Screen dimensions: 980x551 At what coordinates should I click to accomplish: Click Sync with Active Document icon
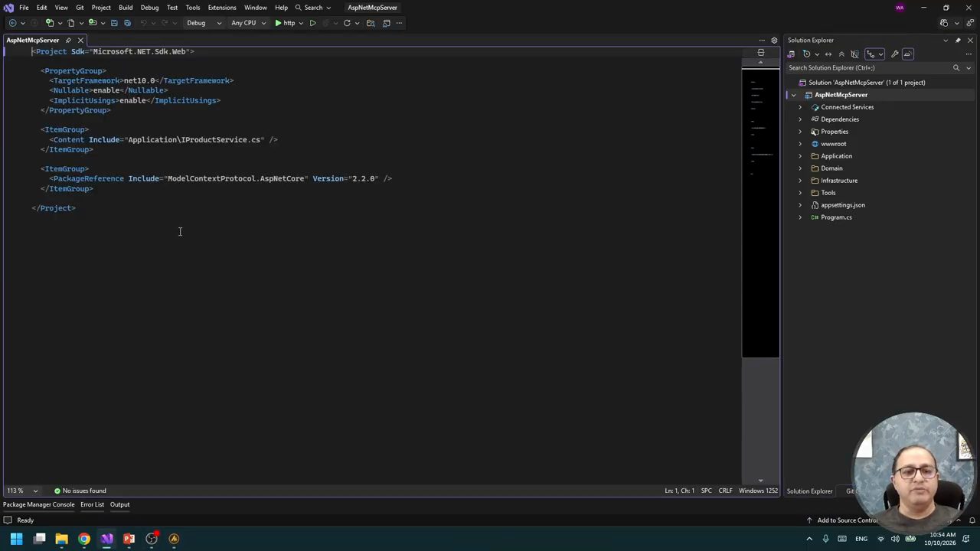828,54
